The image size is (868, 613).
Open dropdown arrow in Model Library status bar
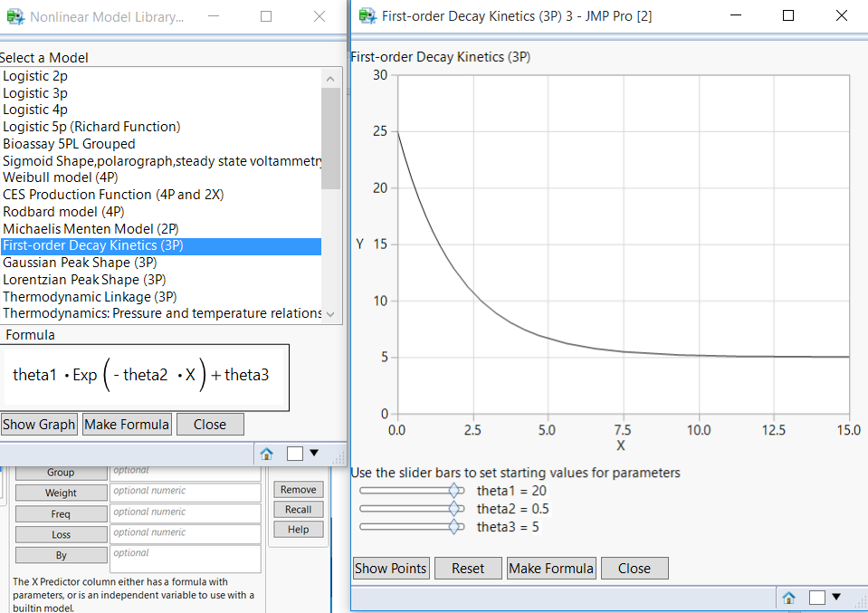point(314,453)
